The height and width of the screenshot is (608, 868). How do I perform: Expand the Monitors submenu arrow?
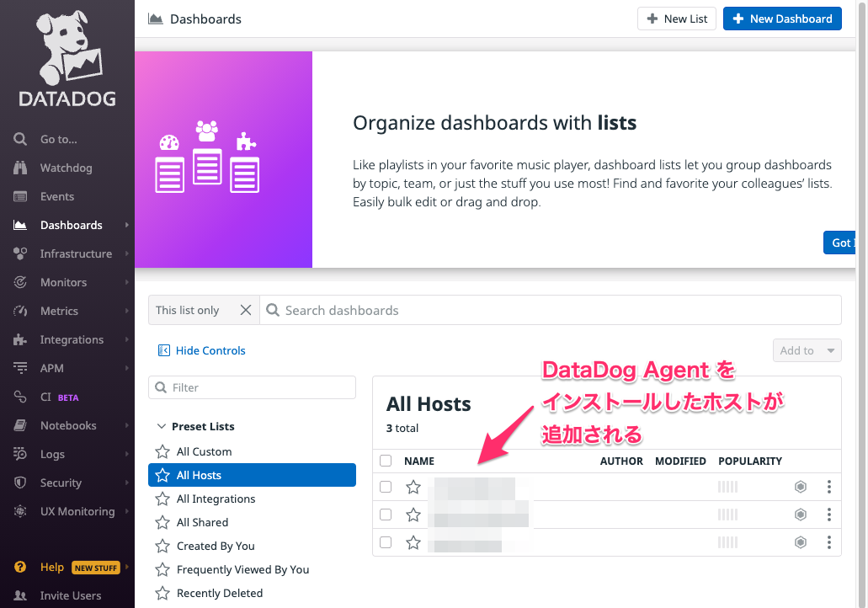pos(127,282)
